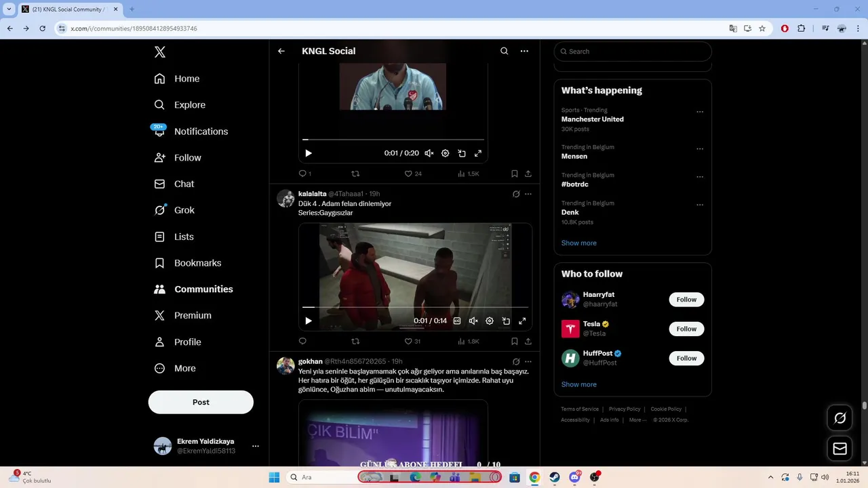Like the post with 24 likes
Image resolution: width=868 pixels, height=488 pixels.
pos(413,174)
